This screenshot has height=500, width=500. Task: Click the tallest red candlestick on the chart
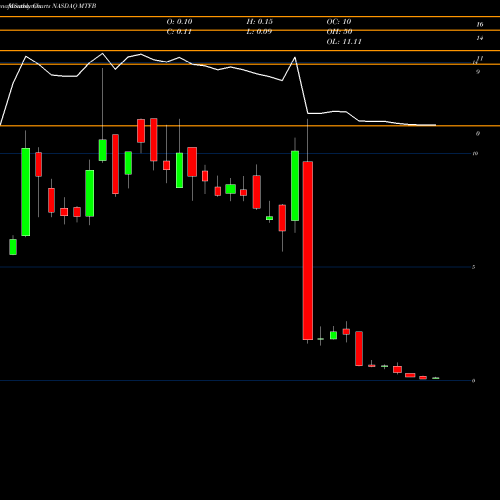pyautogui.click(x=308, y=251)
